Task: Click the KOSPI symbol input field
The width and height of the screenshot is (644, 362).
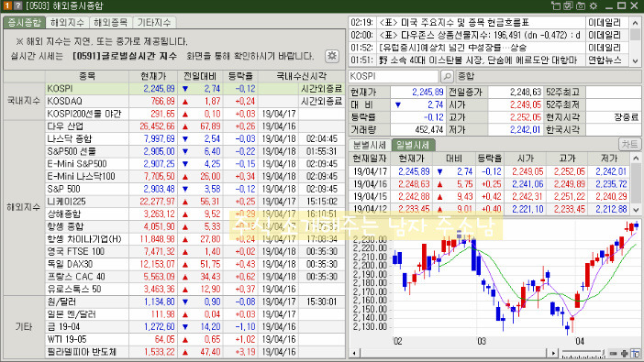Action: pyautogui.click(x=394, y=76)
